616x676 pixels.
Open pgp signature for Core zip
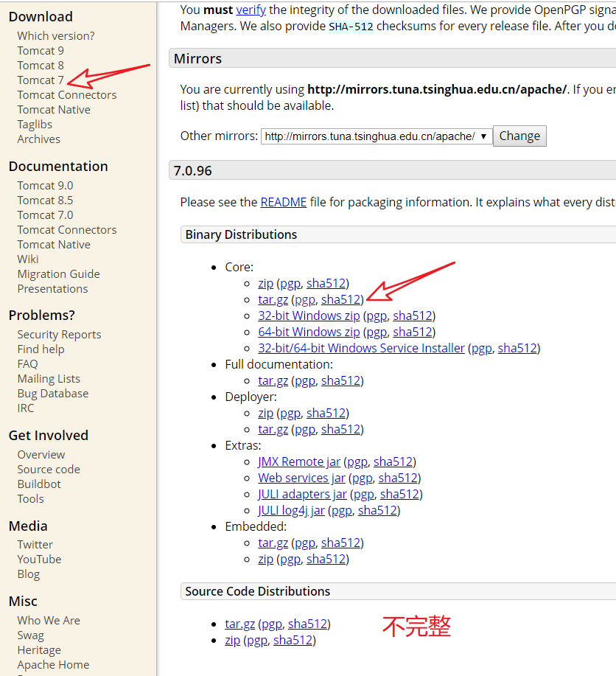(x=290, y=284)
